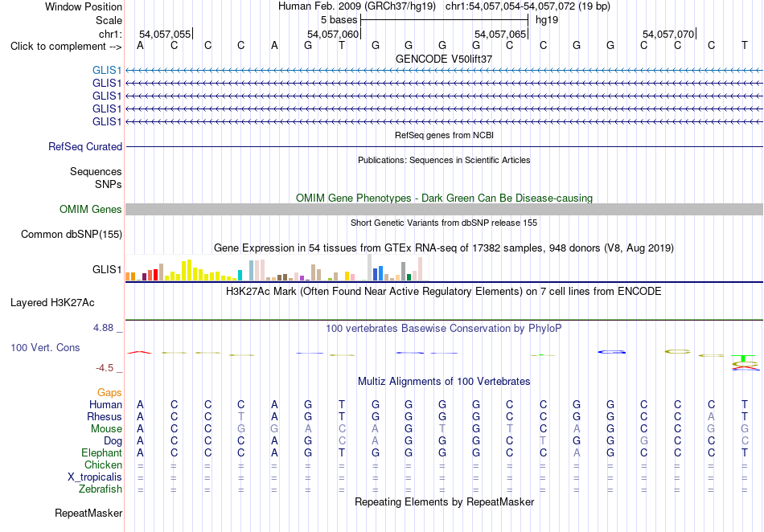Screen dimensions: 764x532
Task: Click the red conservation peak at the first base
Action: [x=140, y=352]
